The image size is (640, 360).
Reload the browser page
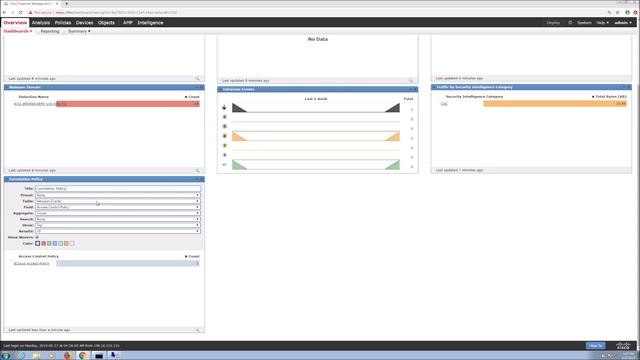point(20,12)
